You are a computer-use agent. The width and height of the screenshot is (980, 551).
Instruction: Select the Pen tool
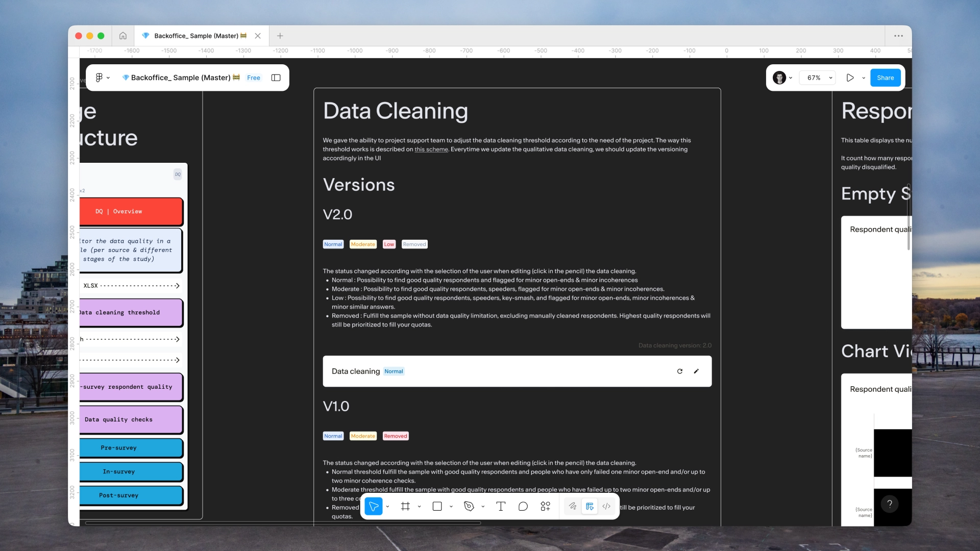469,506
